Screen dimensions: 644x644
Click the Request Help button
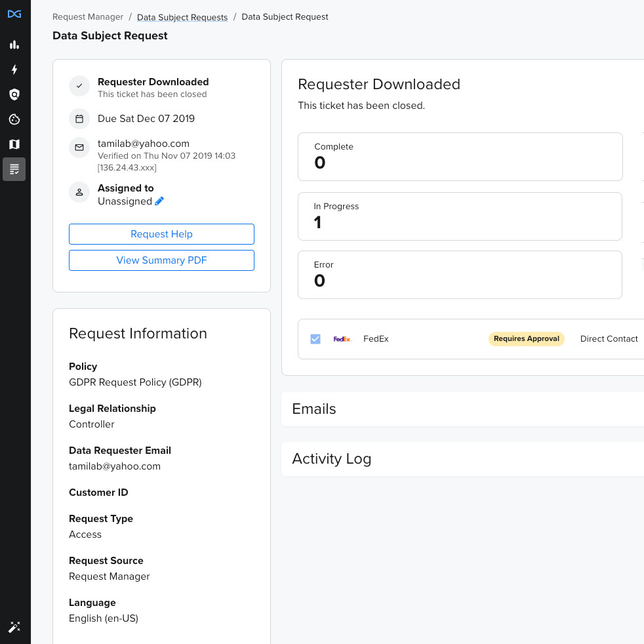pos(161,234)
